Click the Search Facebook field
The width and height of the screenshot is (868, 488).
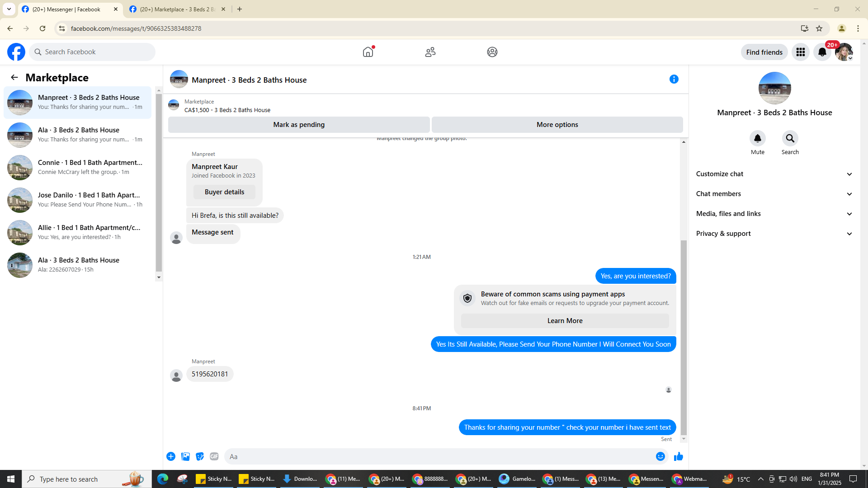pos(92,52)
